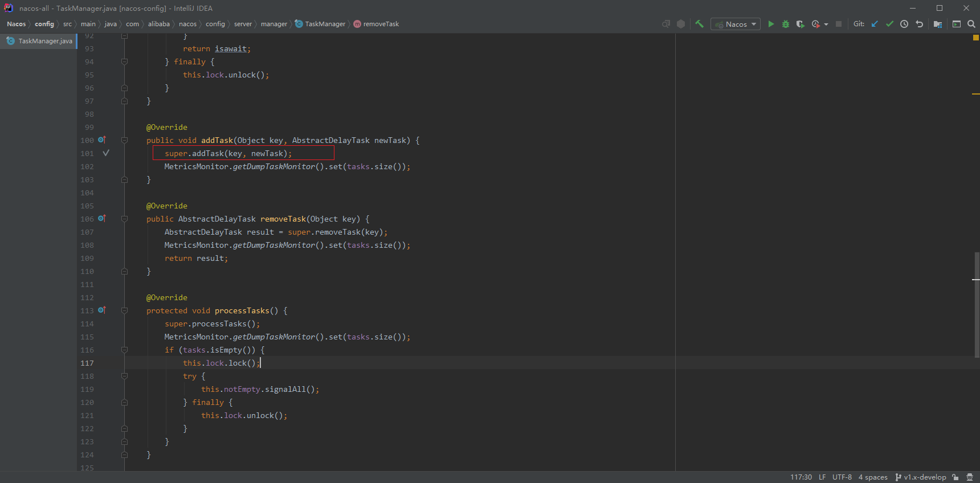980x483 pixels.
Task: Open the code inspection profile (Hector) icon
Action: tap(970, 477)
